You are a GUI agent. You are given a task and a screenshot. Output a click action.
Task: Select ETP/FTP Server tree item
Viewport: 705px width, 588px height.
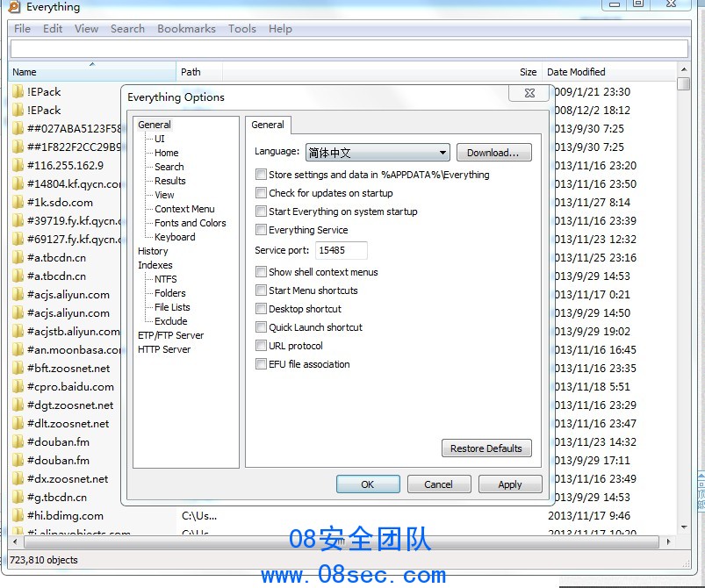click(x=171, y=335)
